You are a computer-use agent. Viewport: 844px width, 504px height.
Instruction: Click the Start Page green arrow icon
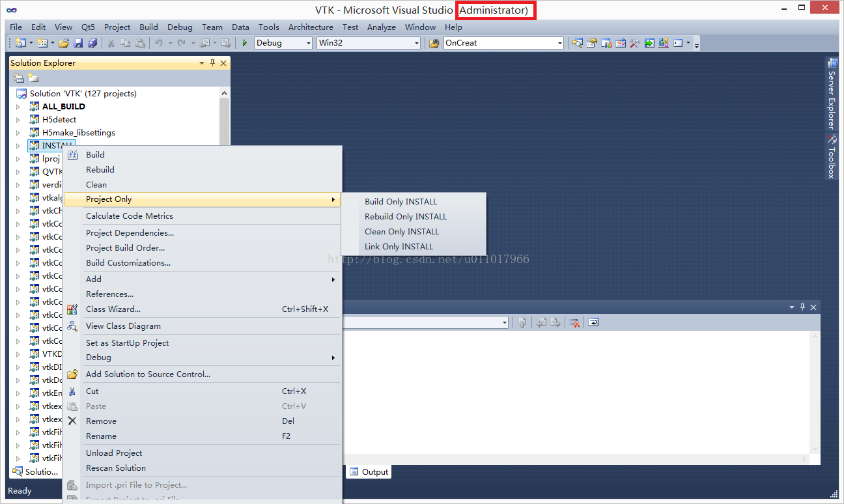pos(649,43)
